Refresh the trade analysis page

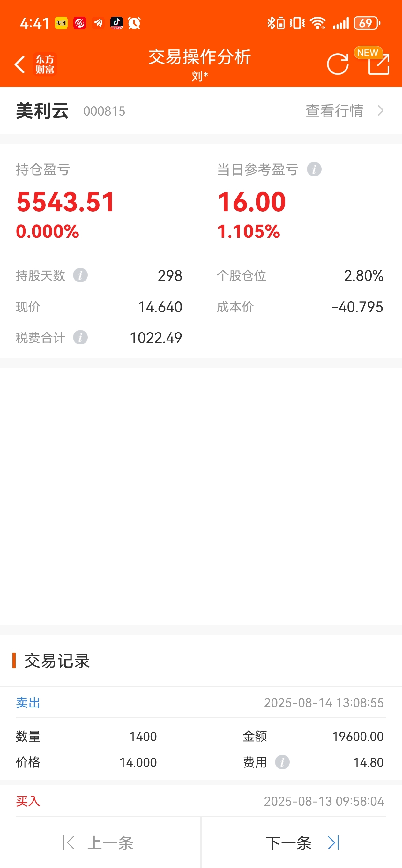tap(338, 64)
